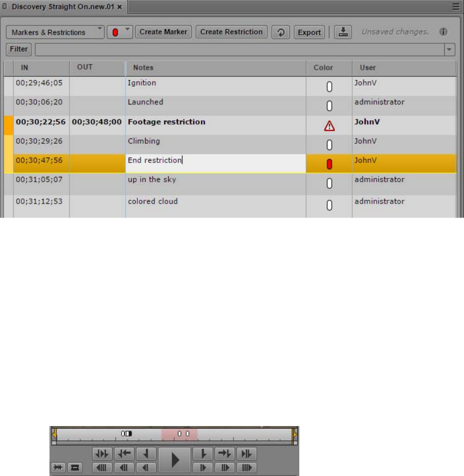464x476 pixels.
Task: Click Mark Out button
Action: (x=203, y=453)
